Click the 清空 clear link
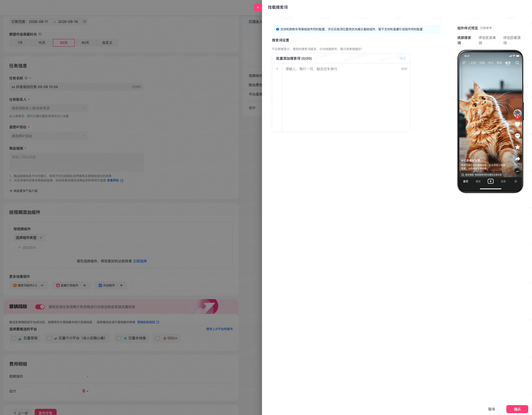This screenshot has width=532, height=415. pyautogui.click(x=402, y=58)
